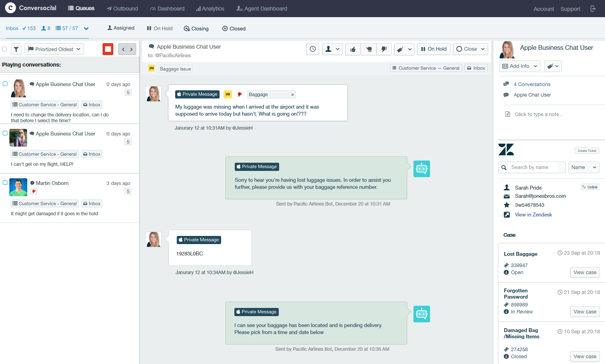
Task: Click search magnifier icon in Zendesk panel
Action: (504, 167)
